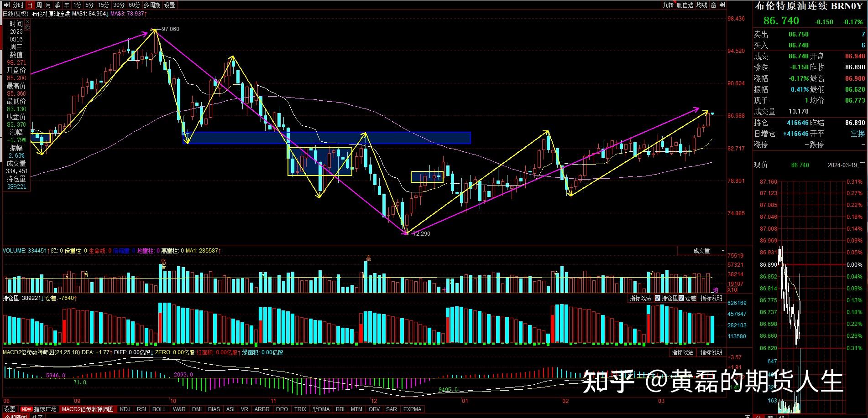The width and height of the screenshot is (868, 418).
Task: Click the 空换 open-close type value
Action: (858, 134)
